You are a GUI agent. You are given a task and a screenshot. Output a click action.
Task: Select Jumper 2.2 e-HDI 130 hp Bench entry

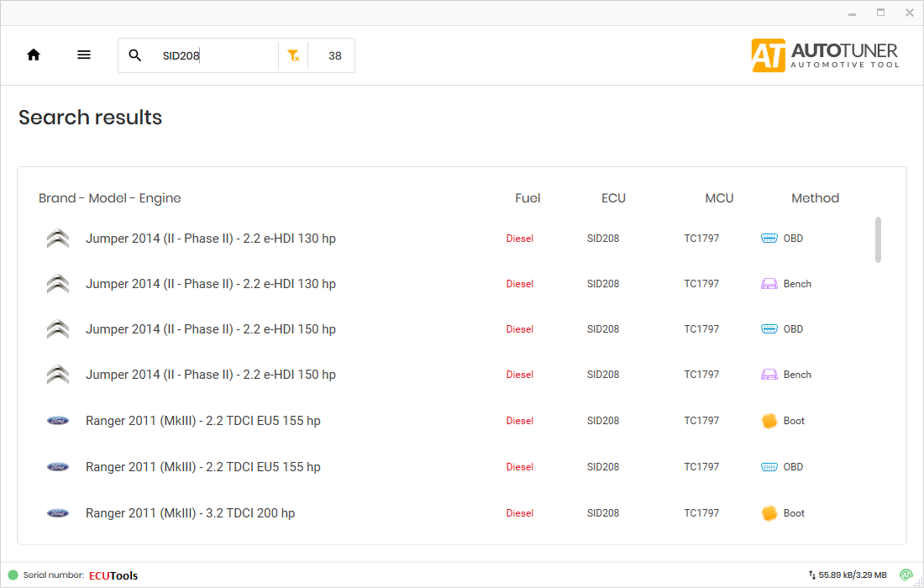point(210,284)
